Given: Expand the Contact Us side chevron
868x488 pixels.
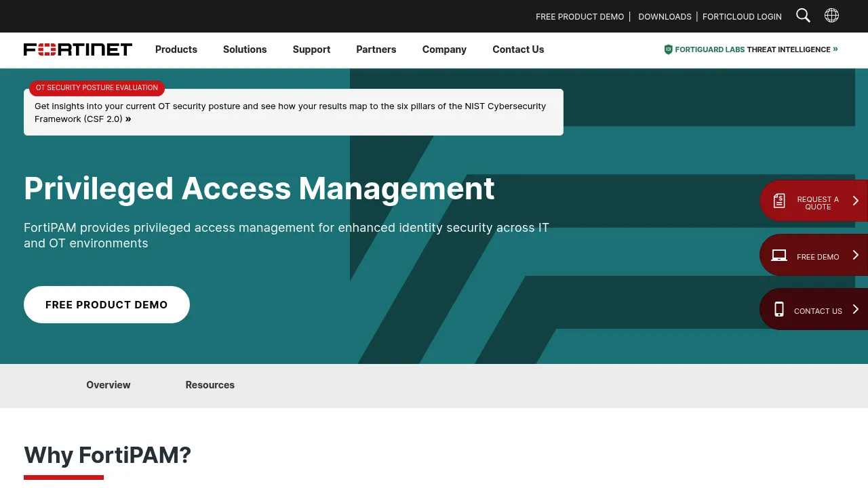Looking at the screenshot, I should pos(855,309).
